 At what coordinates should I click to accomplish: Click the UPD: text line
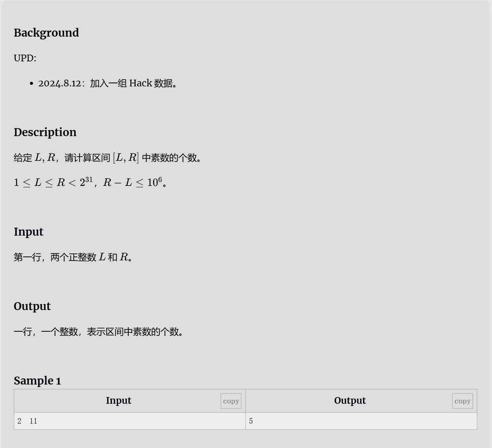coord(25,58)
